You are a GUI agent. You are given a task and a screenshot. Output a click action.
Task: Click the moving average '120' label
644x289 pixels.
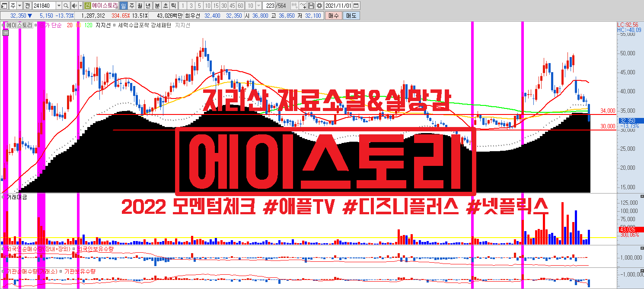[x=88, y=25]
